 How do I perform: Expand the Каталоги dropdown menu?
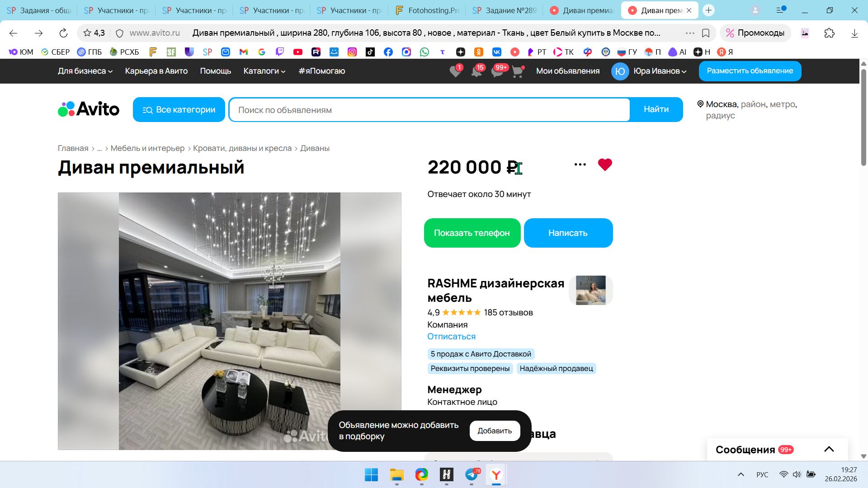pyautogui.click(x=264, y=71)
